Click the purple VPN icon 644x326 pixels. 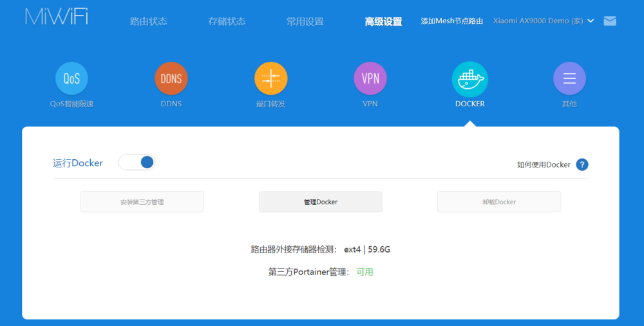pos(370,79)
